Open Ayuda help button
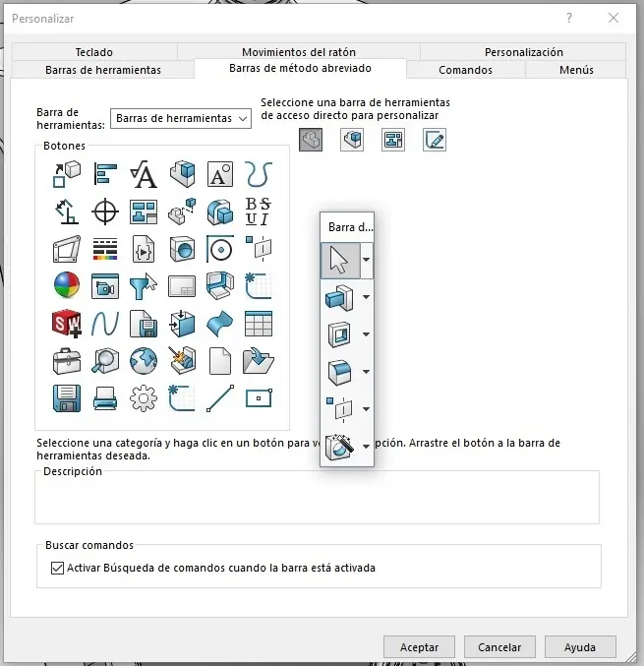Viewport: 644px width, 666px height. click(x=580, y=647)
